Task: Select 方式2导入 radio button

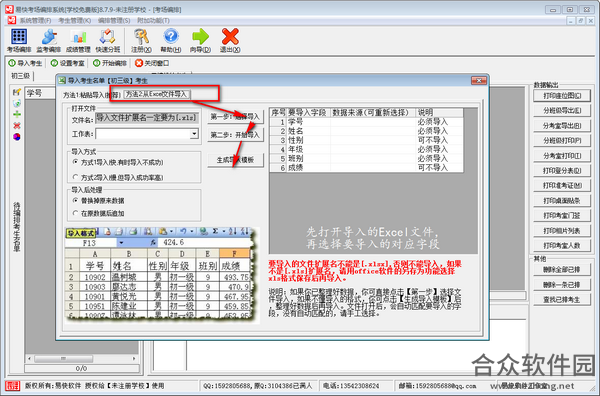Action: [75, 177]
